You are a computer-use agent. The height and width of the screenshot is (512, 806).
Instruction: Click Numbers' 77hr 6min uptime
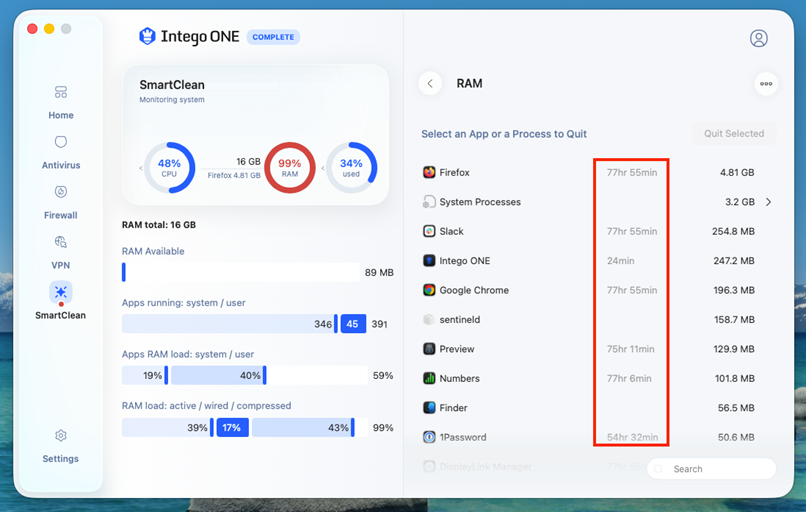point(629,378)
